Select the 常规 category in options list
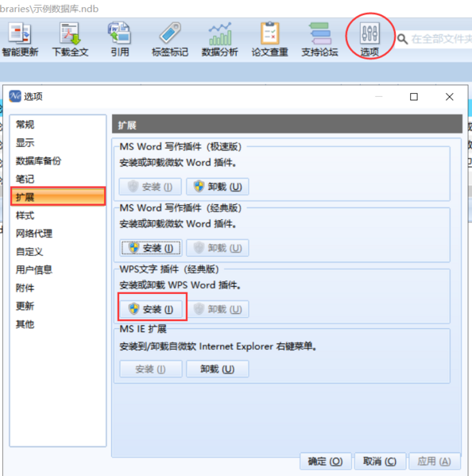Image resolution: width=472 pixels, height=476 pixels. [x=58, y=125]
